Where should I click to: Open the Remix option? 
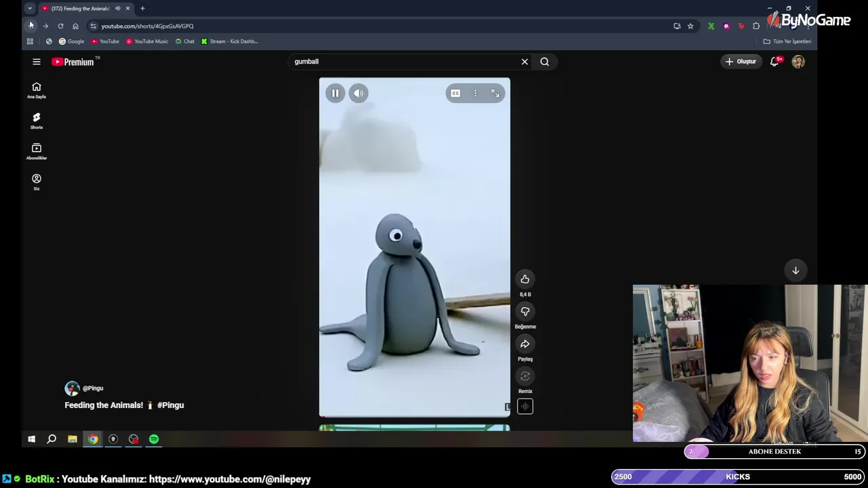coord(525,376)
